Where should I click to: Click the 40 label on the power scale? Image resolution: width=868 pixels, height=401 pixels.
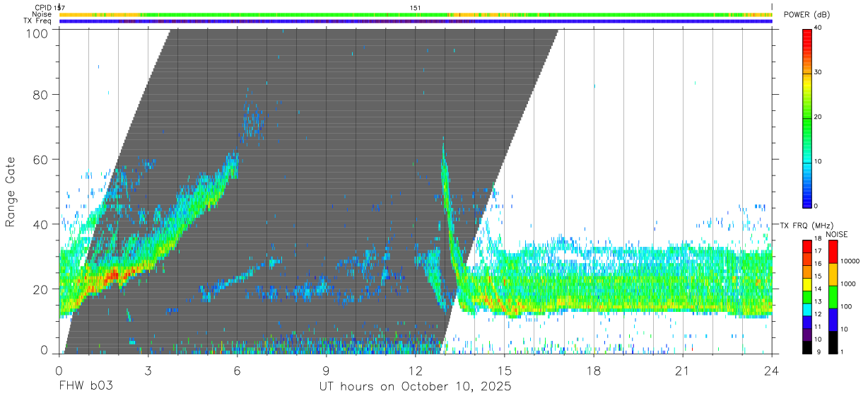click(x=819, y=28)
